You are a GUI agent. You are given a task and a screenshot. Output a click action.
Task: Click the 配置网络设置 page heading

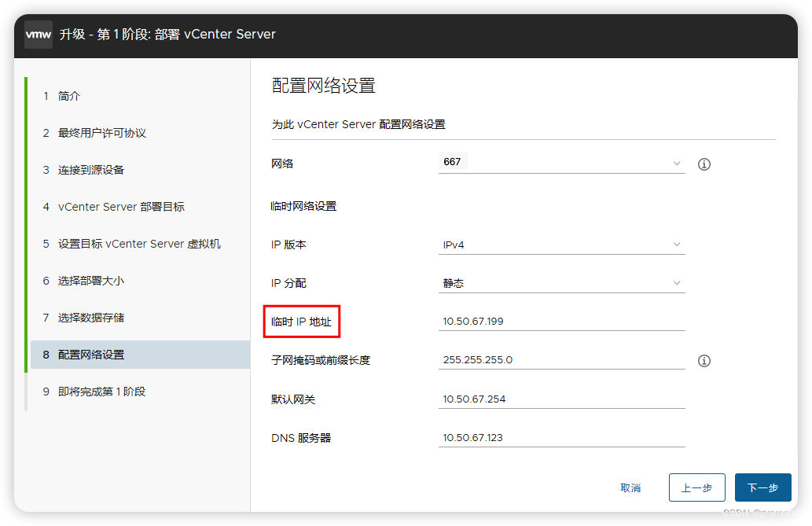point(324,86)
